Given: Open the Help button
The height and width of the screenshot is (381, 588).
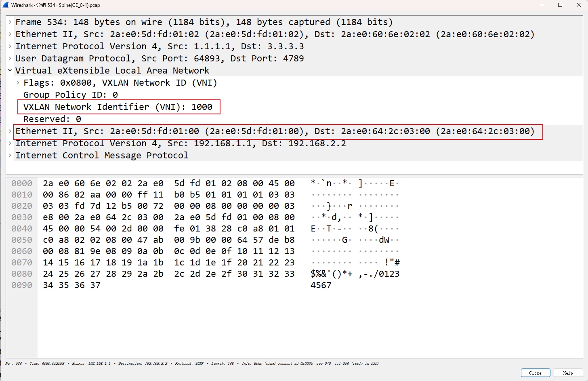Looking at the screenshot, I should pos(568,373).
